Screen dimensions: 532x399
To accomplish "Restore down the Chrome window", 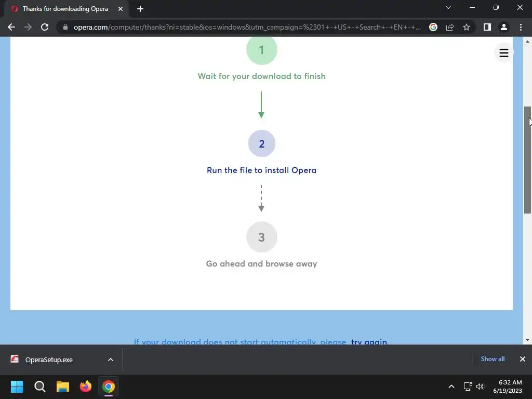I will tap(496, 7).
